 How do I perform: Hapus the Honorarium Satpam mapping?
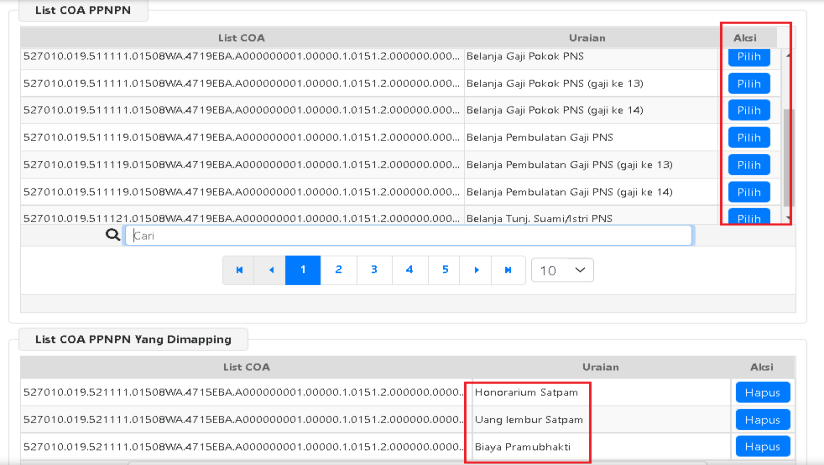(762, 392)
